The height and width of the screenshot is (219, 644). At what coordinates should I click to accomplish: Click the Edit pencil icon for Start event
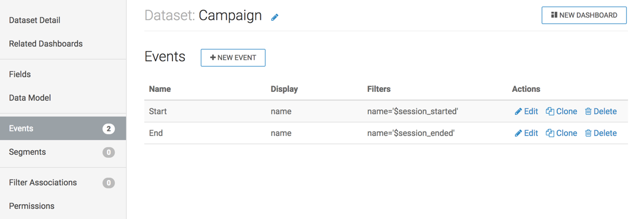pos(519,111)
